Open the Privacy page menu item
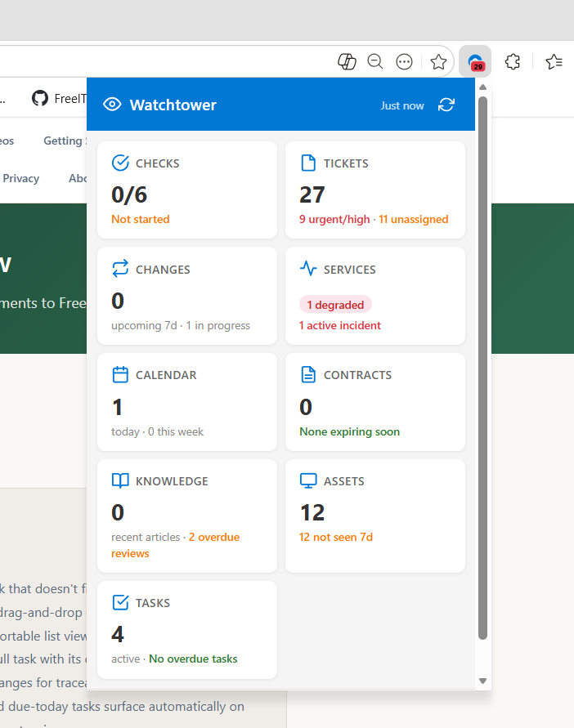This screenshot has width=574, height=728. (21, 178)
